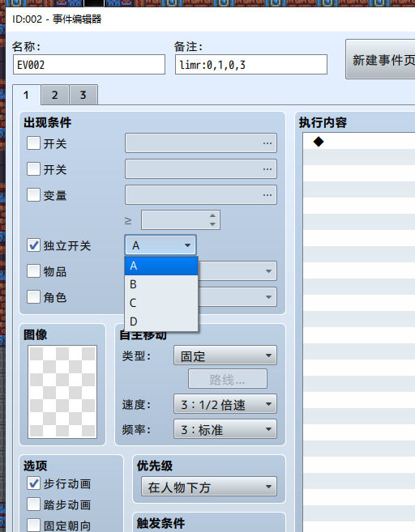This screenshot has width=415, height=532.
Task: Uncheck the 步行动画 option
Action: tap(33, 483)
